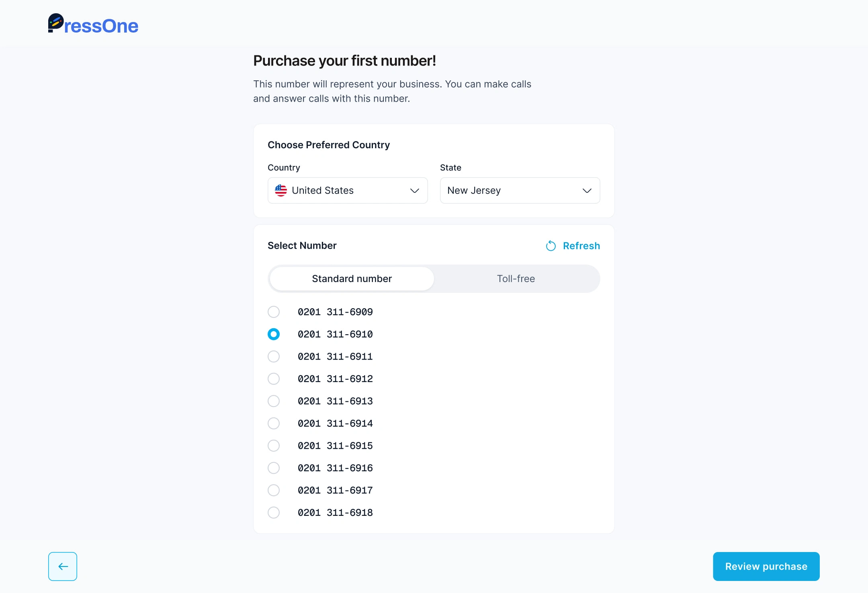Viewport: 868px width, 593px height.
Task: Click the United States flag icon
Action: click(281, 190)
